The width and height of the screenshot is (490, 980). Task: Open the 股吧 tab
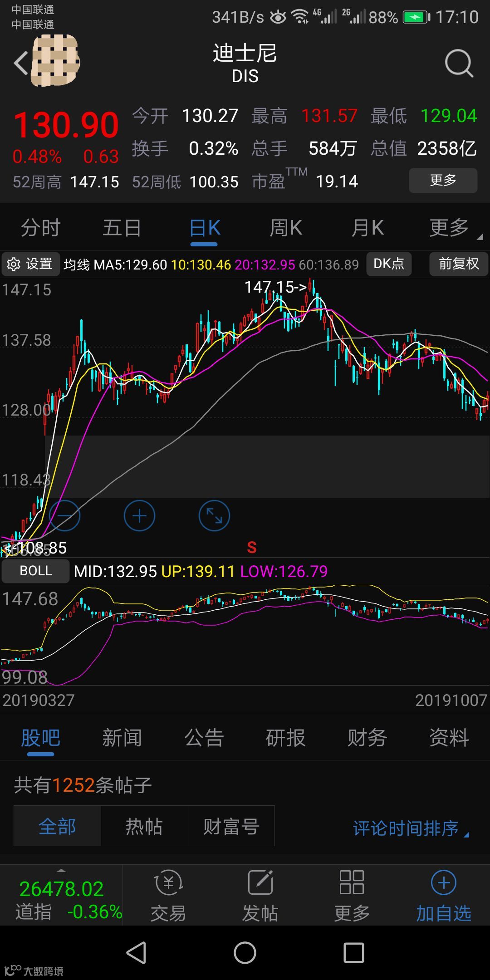point(40,738)
